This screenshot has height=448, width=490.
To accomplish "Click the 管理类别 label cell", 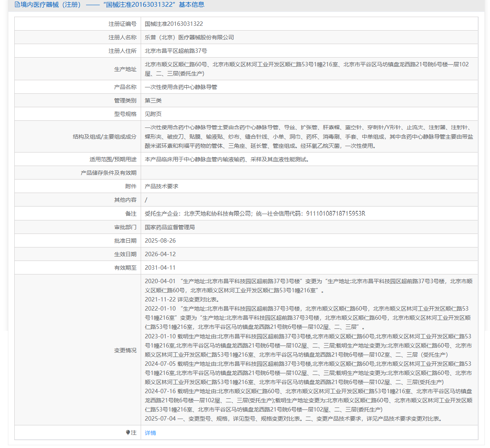I will pyautogui.click(x=78, y=100).
